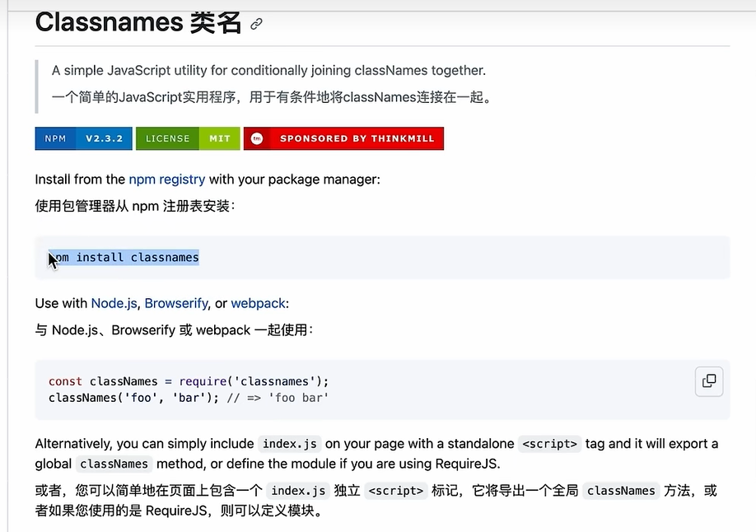The width and height of the screenshot is (756, 532).
Task: Click the Thinkmill logo circle in sponsor badge
Action: [x=257, y=138]
